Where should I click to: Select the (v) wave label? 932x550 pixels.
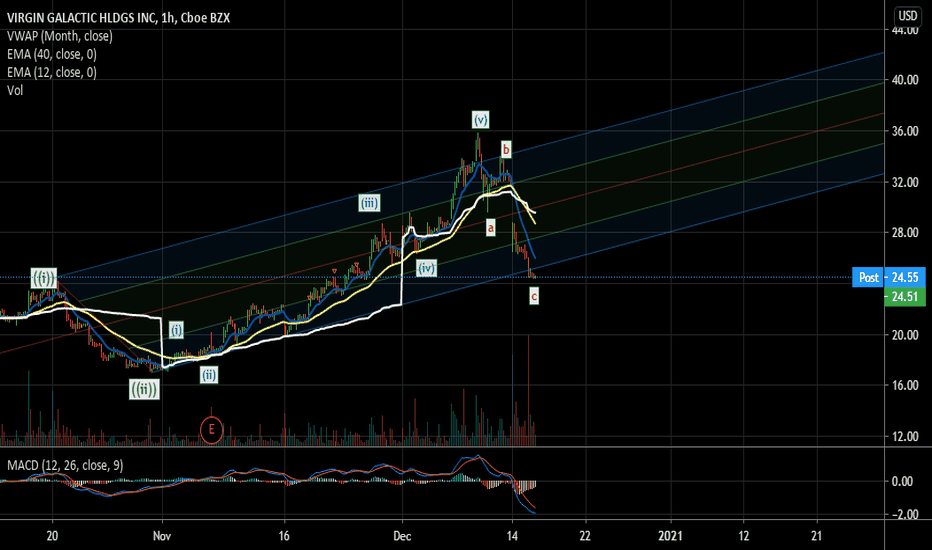pyautogui.click(x=480, y=120)
